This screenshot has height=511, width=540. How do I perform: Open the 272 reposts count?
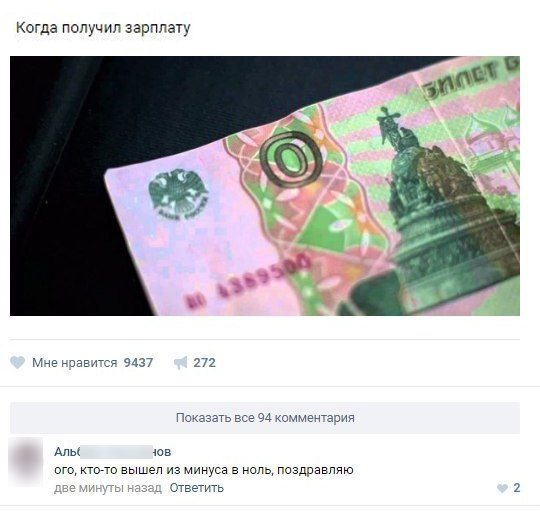pos(204,363)
